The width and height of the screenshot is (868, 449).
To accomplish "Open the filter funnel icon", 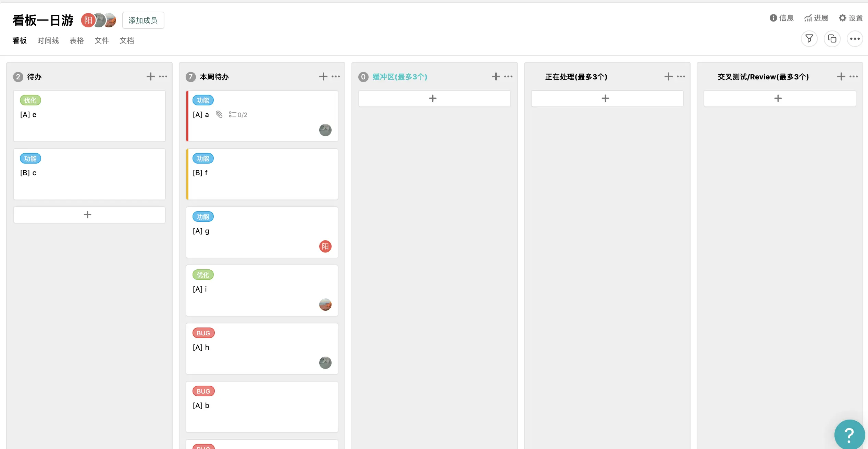I will click(x=809, y=39).
